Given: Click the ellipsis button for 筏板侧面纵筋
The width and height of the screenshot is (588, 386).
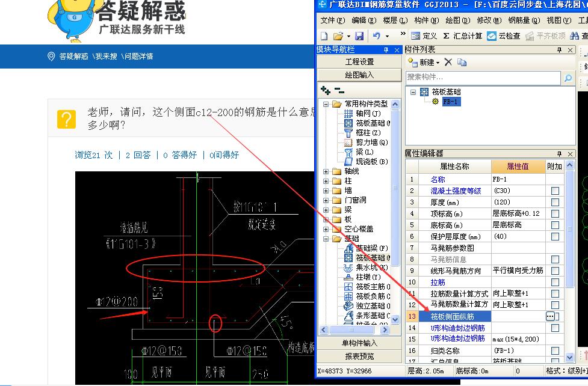Looking at the screenshot, I should coord(549,317).
